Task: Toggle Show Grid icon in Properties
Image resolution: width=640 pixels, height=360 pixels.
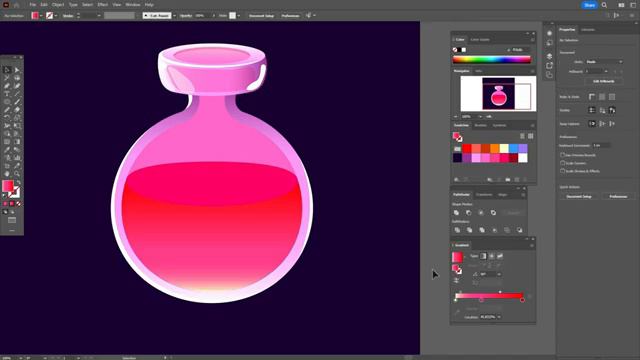Action: [602, 97]
